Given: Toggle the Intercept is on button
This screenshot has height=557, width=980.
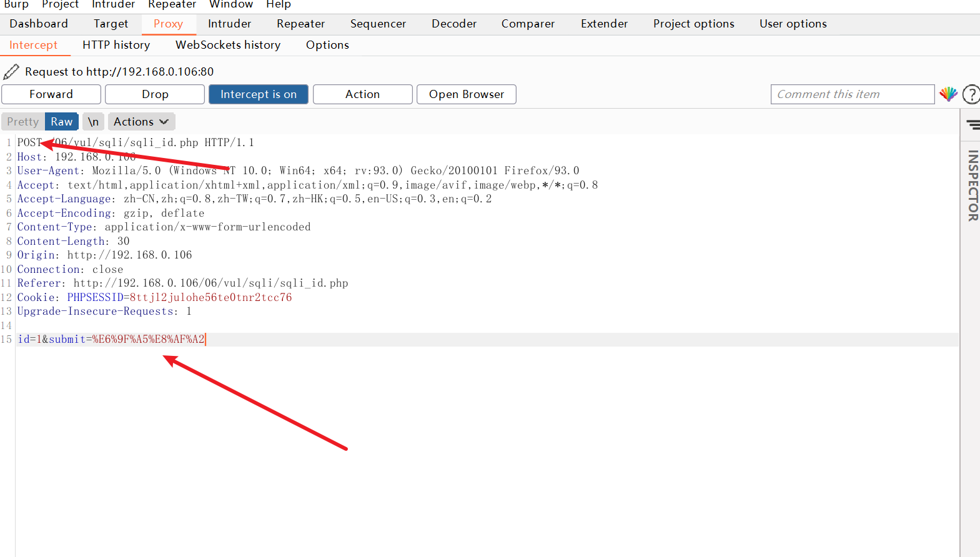Looking at the screenshot, I should pos(259,94).
